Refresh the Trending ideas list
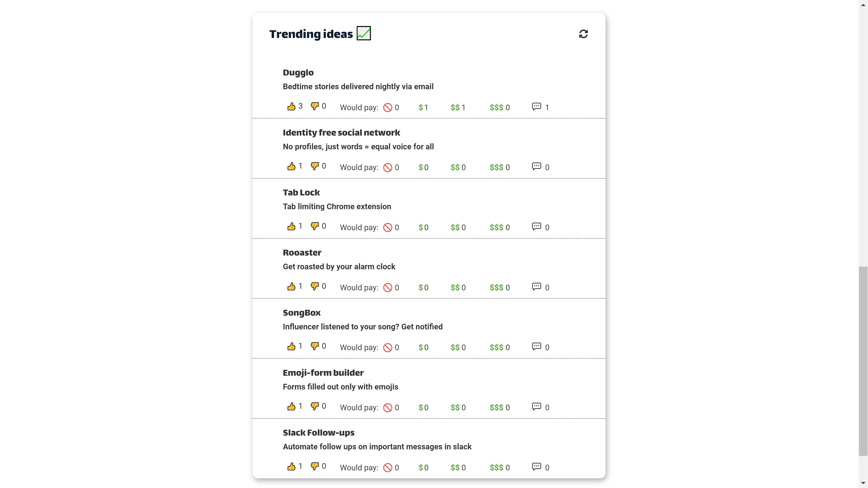This screenshot has height=488, width=868. (583, 34)
